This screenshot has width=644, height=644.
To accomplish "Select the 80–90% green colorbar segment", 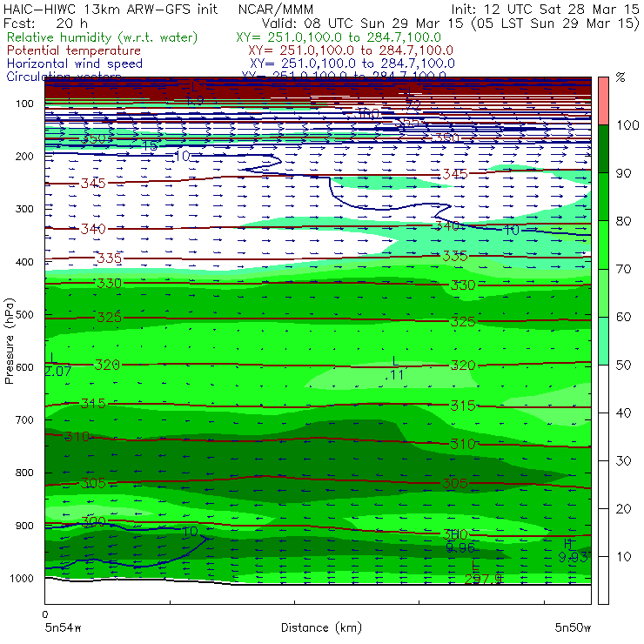I will click(x=603, y=197).
